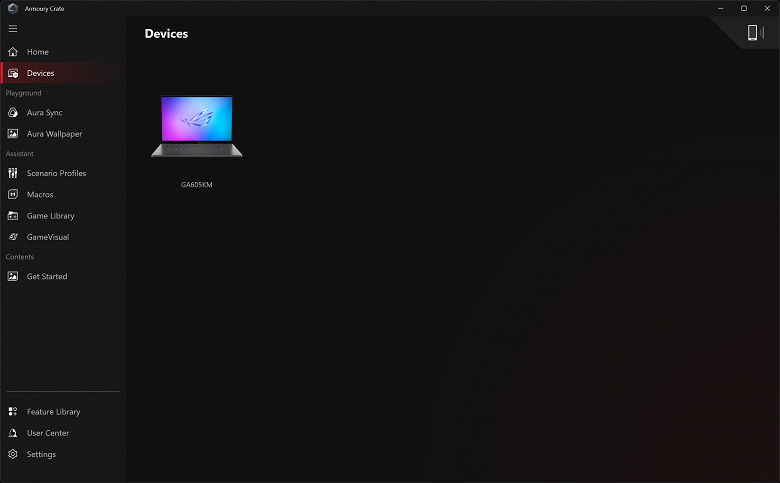Click the Macros icon

pos(13,194)
